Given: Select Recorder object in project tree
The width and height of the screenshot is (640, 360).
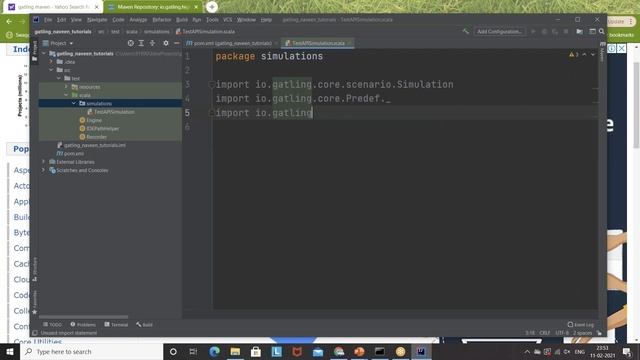Looking at the screenshot, I should coord(93,136).
